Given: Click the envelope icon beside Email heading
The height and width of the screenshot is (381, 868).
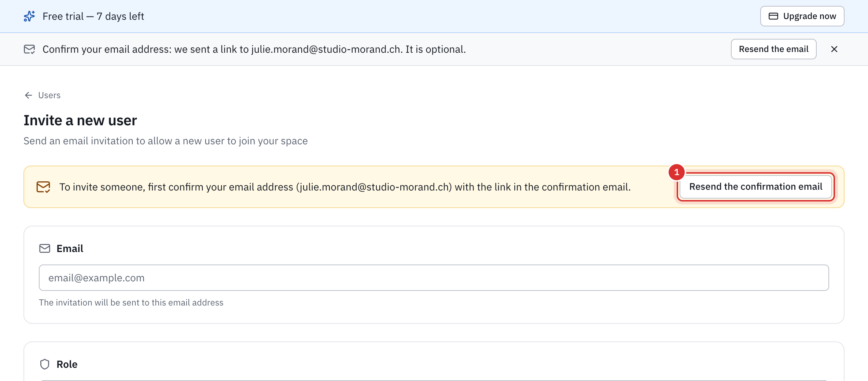Looking at the screenshot, I should coord(45,248).
